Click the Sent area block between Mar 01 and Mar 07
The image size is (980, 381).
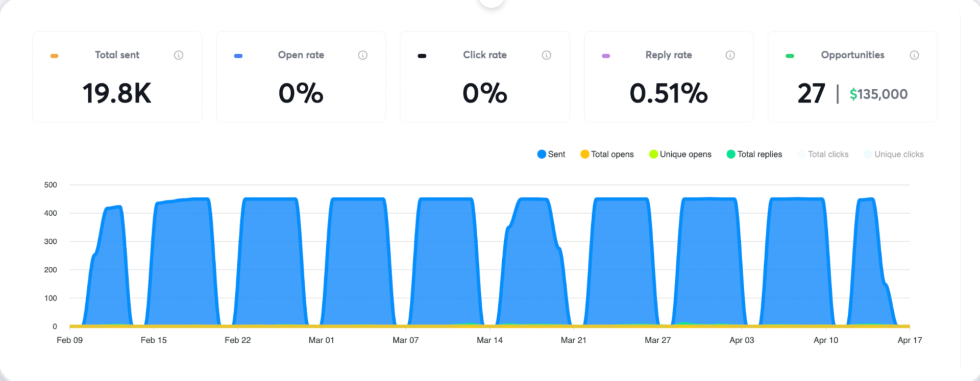[x=358, y=262]
